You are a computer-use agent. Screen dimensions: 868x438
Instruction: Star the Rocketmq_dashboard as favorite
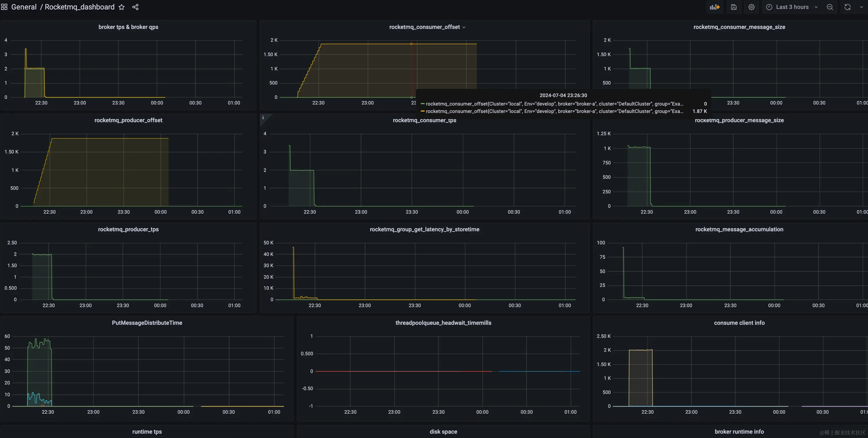pyautogui.click(x=122, y=7)
